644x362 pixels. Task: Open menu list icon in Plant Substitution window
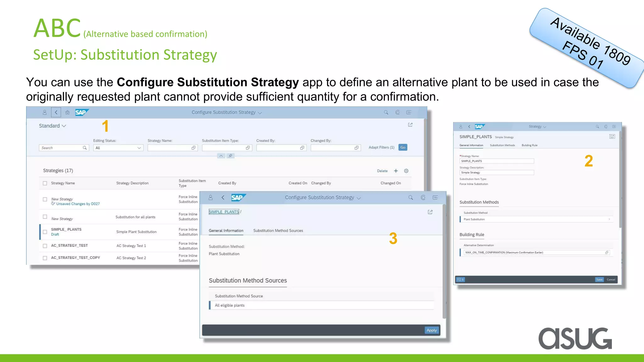pos(435,197)
